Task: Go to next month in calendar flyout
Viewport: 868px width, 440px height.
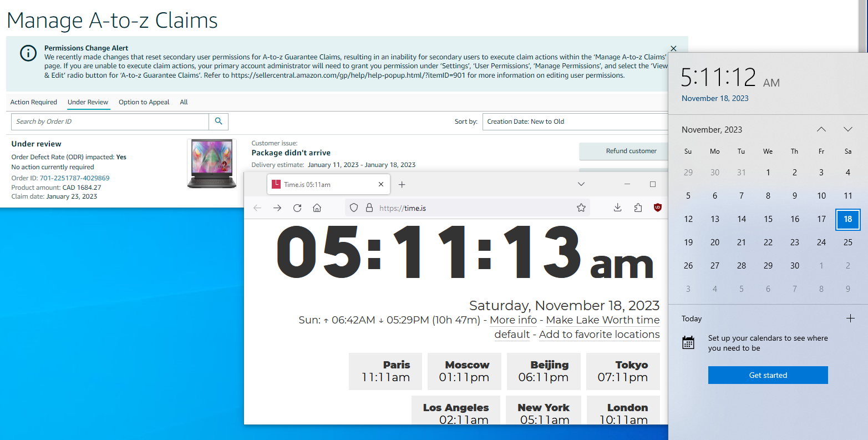Action: (848, 129)
